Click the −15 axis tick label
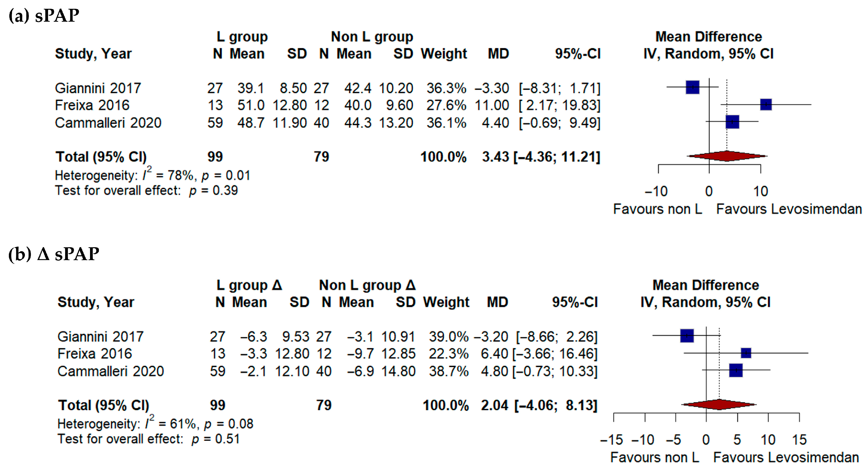 point(612,440)
